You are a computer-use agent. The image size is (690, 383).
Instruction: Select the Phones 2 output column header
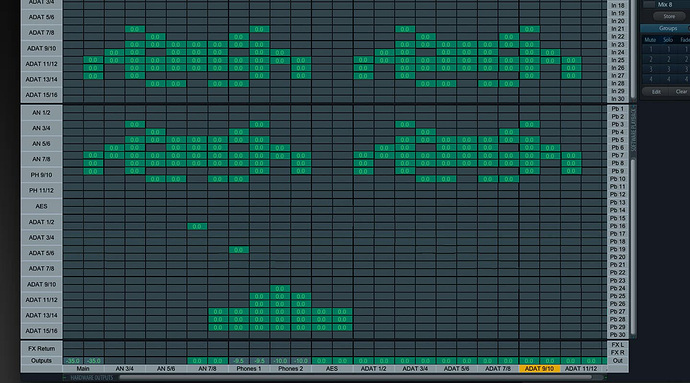tap(290, 369)
